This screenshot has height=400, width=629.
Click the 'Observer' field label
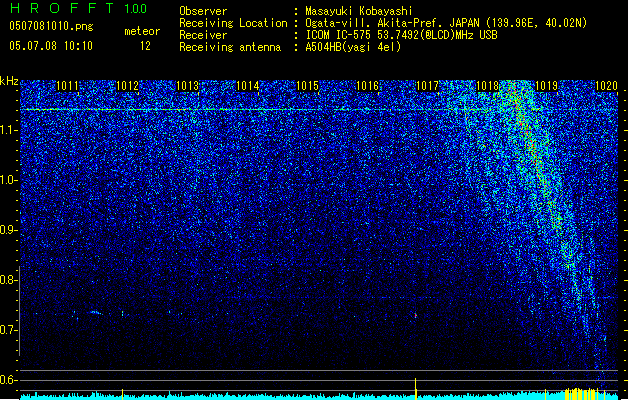(x=203, y=11)
